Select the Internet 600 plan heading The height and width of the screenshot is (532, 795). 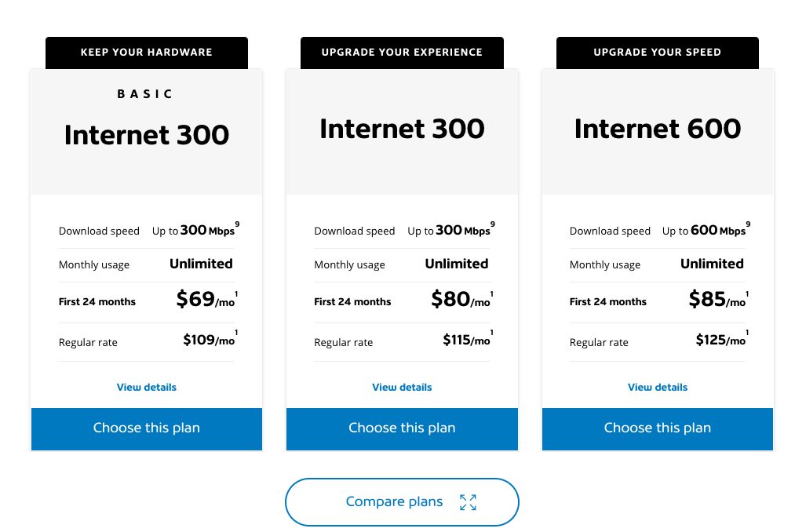click(658, 129)
